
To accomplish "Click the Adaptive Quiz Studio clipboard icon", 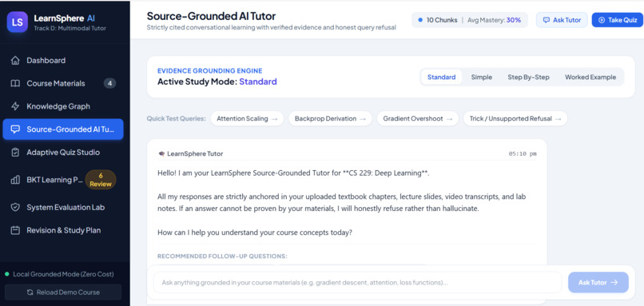I will tap(15, 153).
